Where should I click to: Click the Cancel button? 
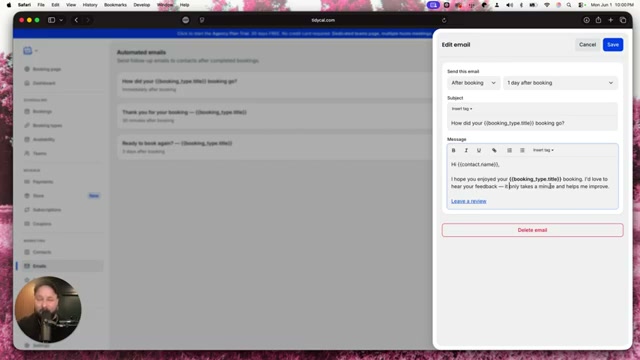(x=587, y=44)
